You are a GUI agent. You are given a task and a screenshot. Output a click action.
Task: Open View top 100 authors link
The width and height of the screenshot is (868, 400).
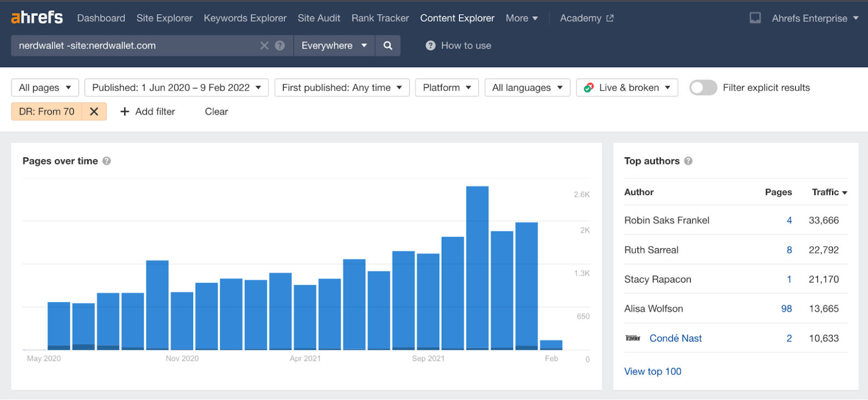click(653, 371)
